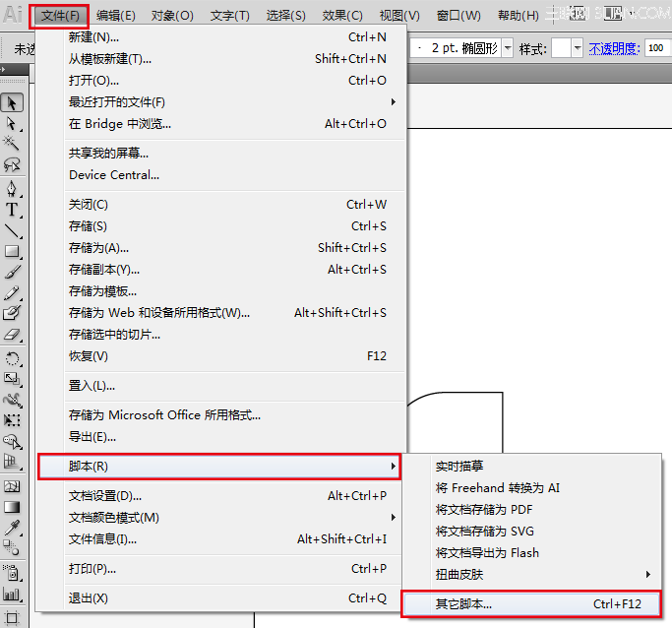Open the 对象(O) menu
Viewport: 672px width, 628px height.
tap(172, 16)
